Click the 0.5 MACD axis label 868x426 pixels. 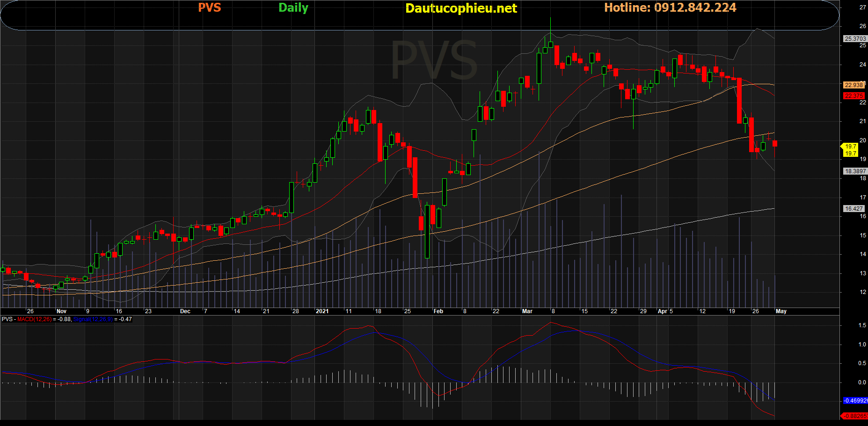point(862,363)
